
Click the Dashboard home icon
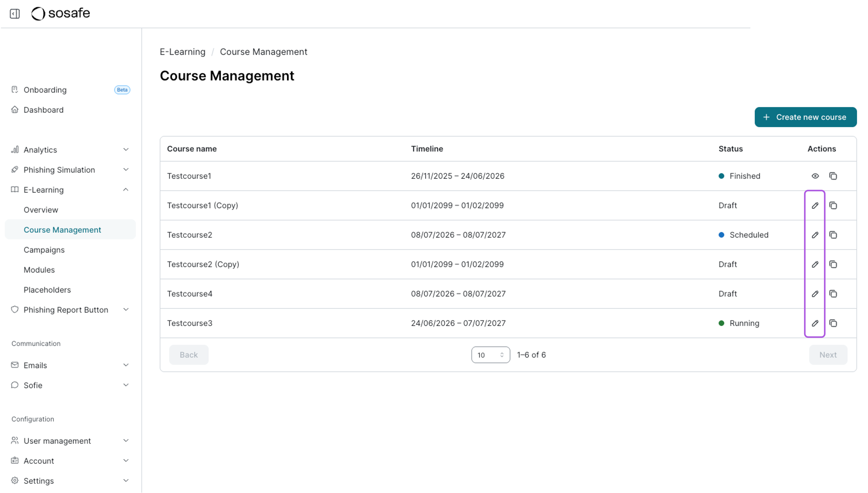tap(15, 109)
